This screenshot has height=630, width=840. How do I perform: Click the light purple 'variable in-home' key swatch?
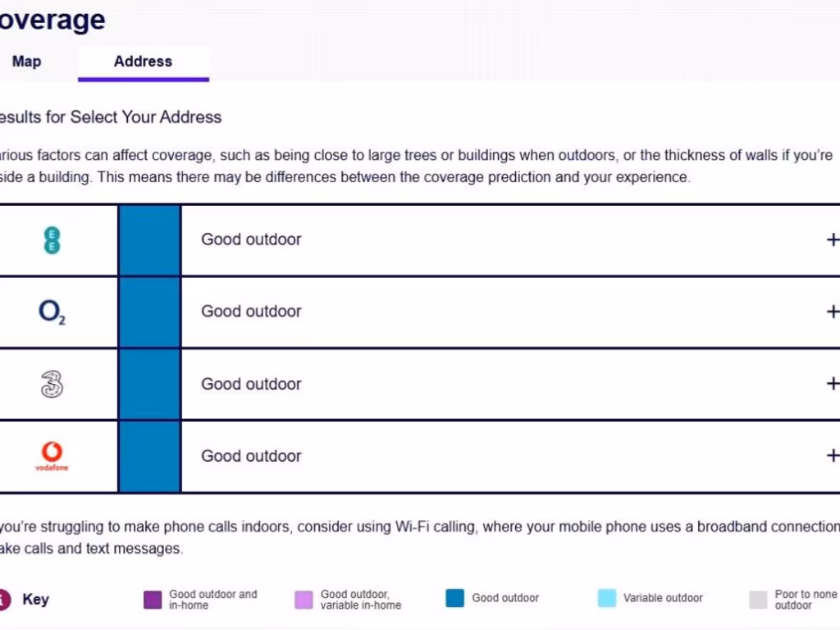click(304, 600)
